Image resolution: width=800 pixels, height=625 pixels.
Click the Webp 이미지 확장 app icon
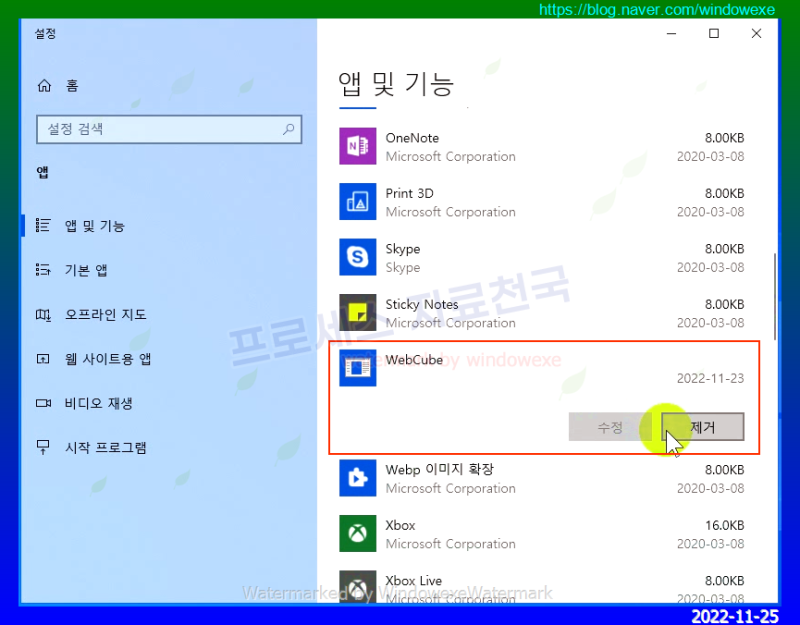(x=358, y=478)
